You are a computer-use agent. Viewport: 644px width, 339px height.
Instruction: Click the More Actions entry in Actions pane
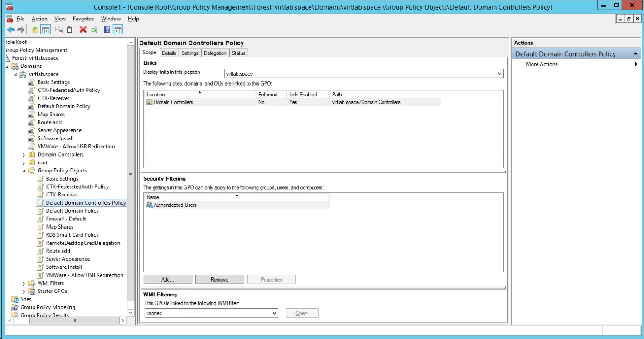[x=542, y=64]
